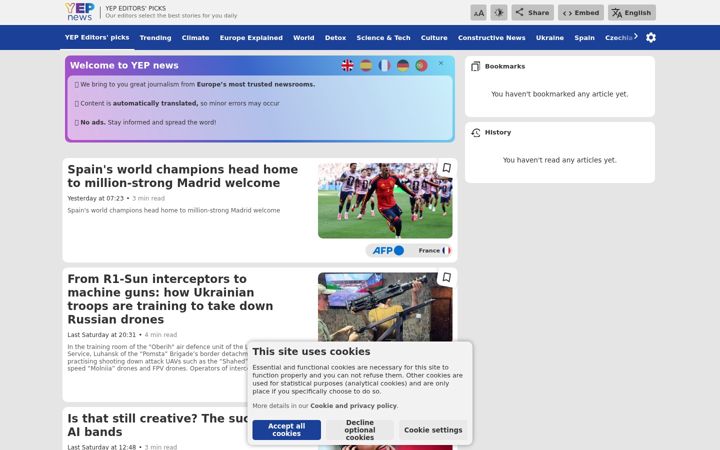Open the AFP source badge
This screenshot has height=450, width=720.
[x=388, y=251]
